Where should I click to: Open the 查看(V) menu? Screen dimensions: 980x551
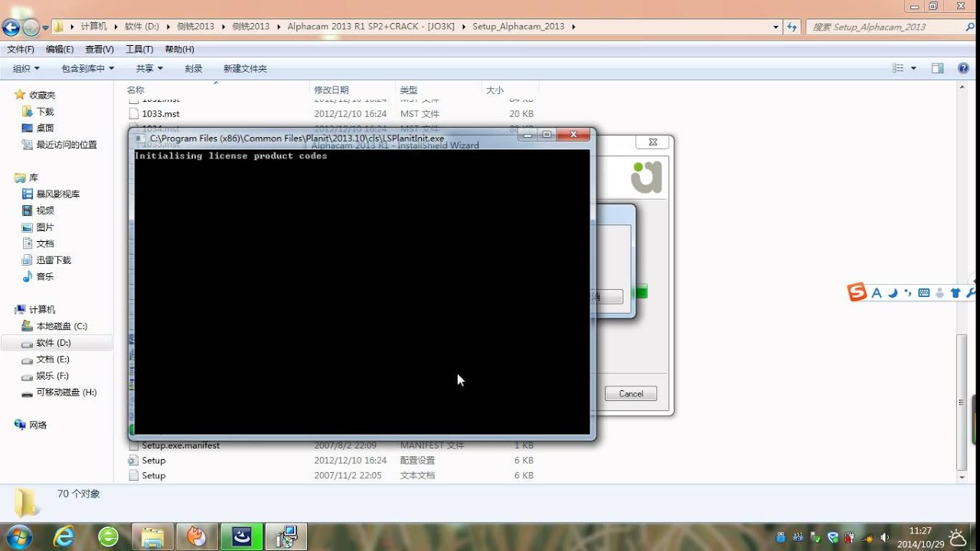coord(100,49)
